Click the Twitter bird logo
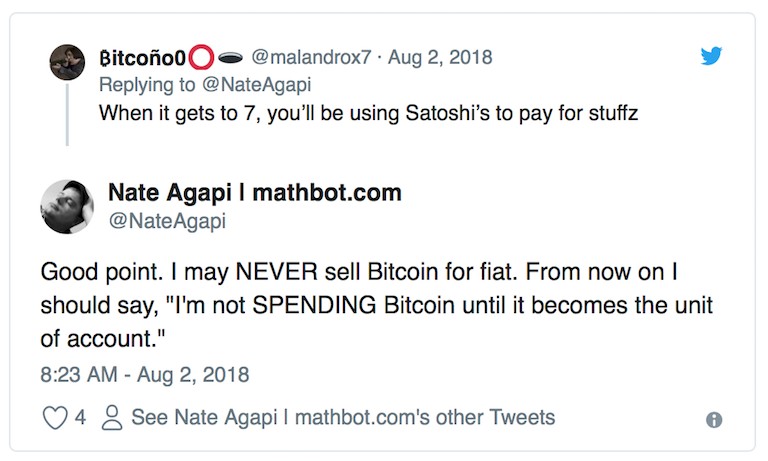This screenshot has height=461, width=768. 711,55
